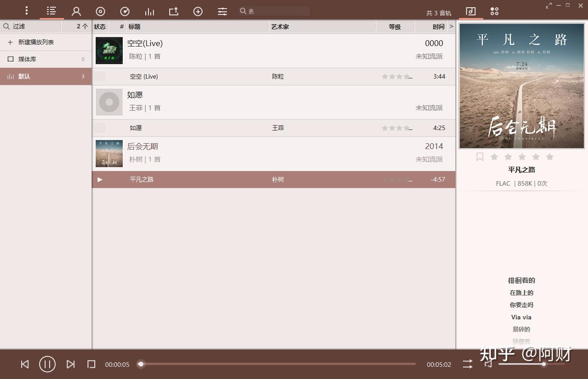Image resolution: width=588 pixels, height=379 pixels.
Task: Click the 新建播放列表 new playlist button
Action: click(x=46, y=42)
